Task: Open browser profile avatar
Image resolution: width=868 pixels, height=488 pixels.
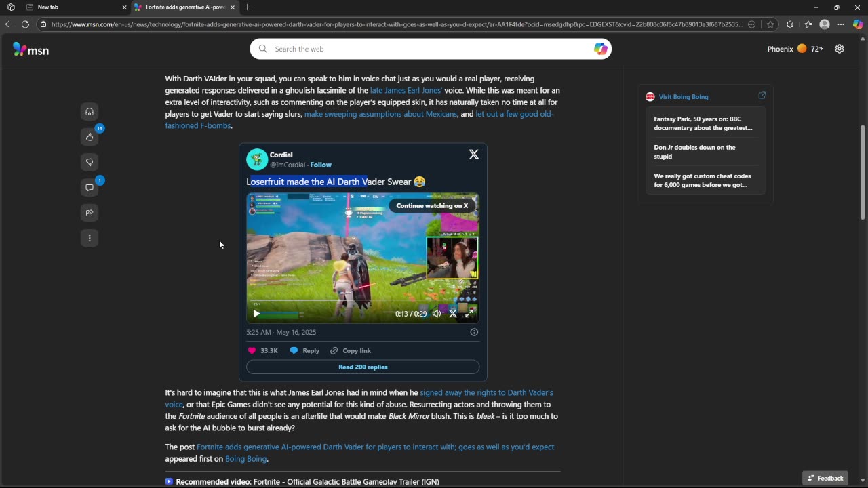Action: 825,24
